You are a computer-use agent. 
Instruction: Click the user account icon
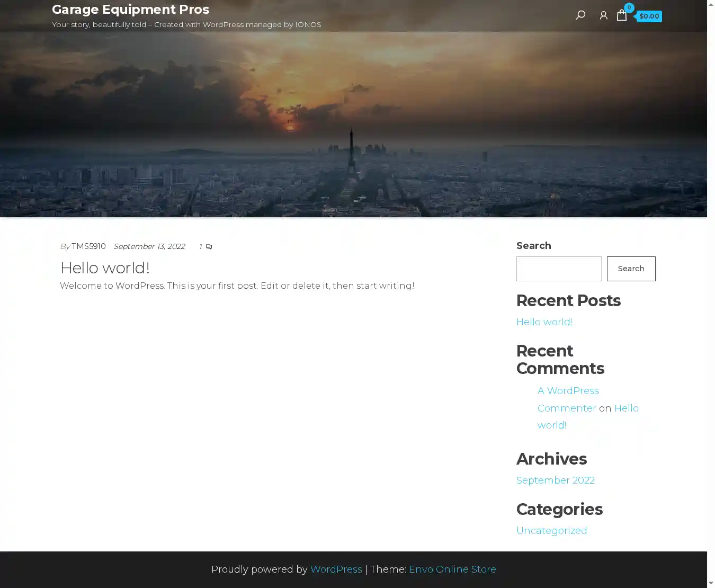pos(603,16)
